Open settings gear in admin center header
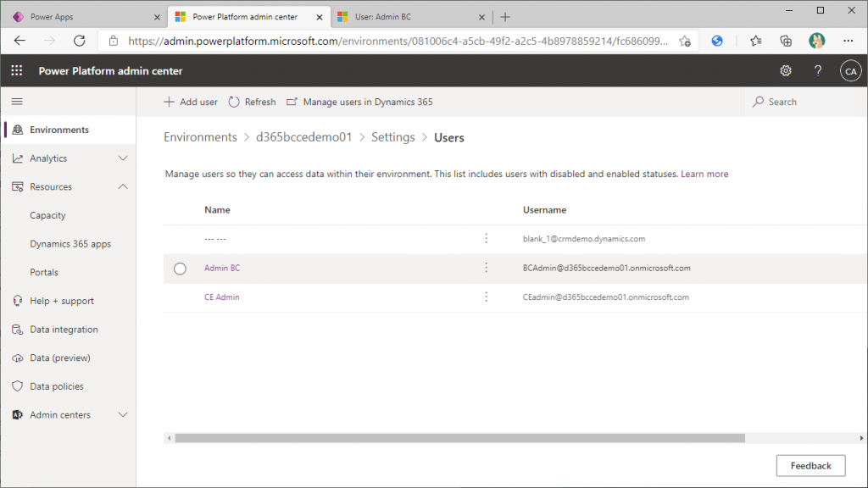 tap(786, 71)
